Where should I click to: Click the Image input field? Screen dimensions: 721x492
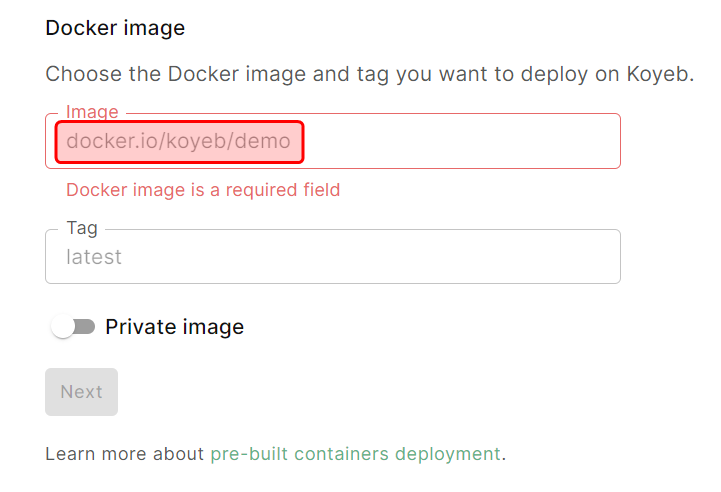(x=450, y=141)
